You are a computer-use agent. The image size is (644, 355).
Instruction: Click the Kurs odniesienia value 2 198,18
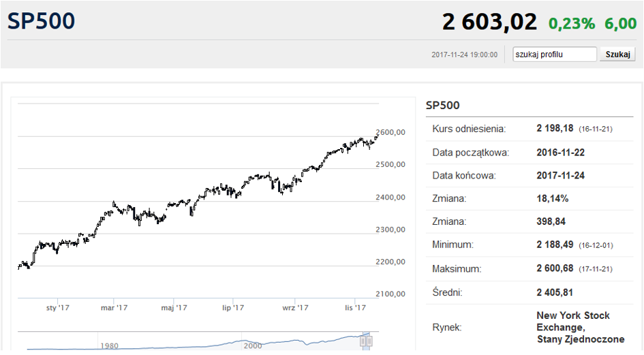[555, 128]
